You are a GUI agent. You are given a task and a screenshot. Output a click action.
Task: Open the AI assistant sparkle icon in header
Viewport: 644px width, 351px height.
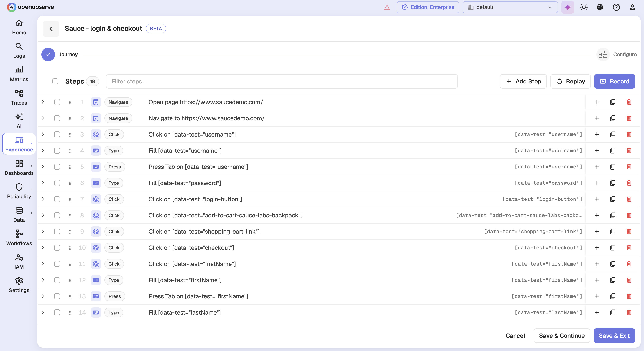pos(568,7)
